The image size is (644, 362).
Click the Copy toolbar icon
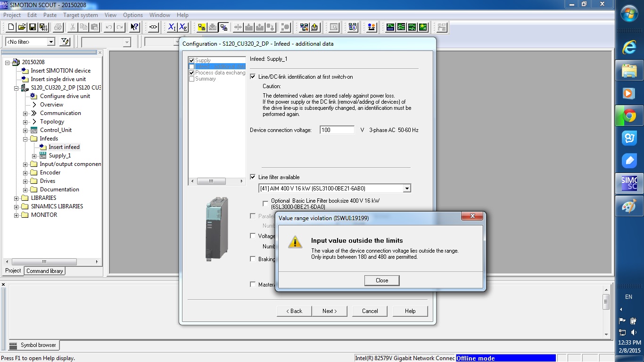(84, 27)
